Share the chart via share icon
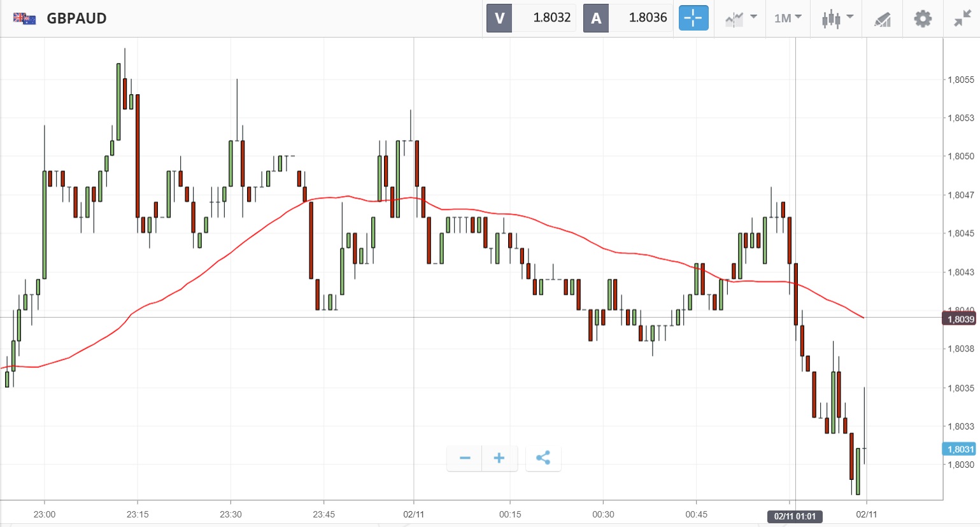The height and width of the screenshot is (527, 980). [543, 458]
